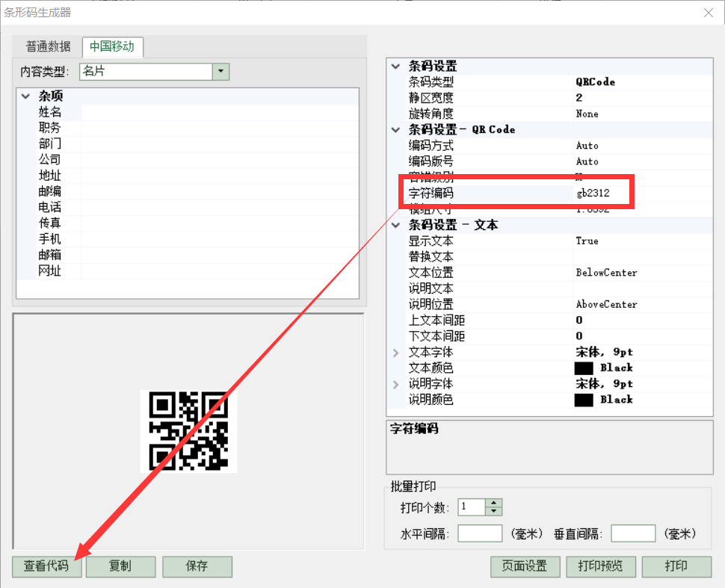Viewport: 725px width, 588px height.
Task: Click the 水平间隔 input field
Action: click(x=480, y=533)
